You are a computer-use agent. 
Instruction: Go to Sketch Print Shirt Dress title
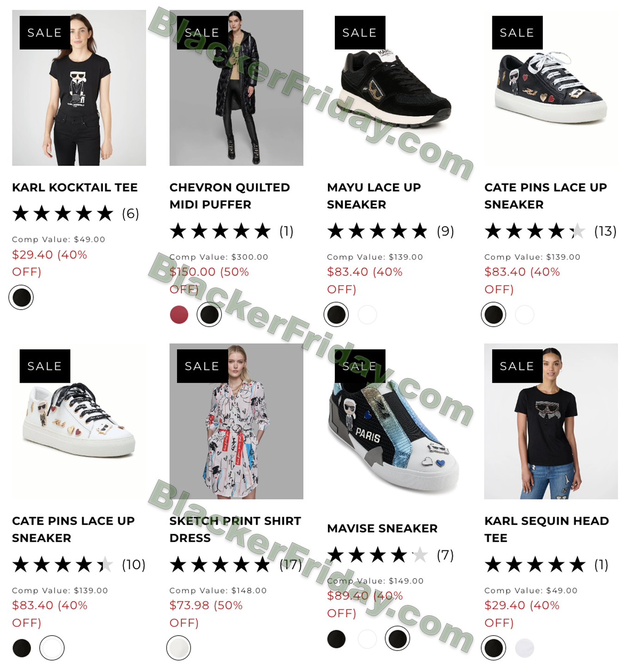(235, 529)
